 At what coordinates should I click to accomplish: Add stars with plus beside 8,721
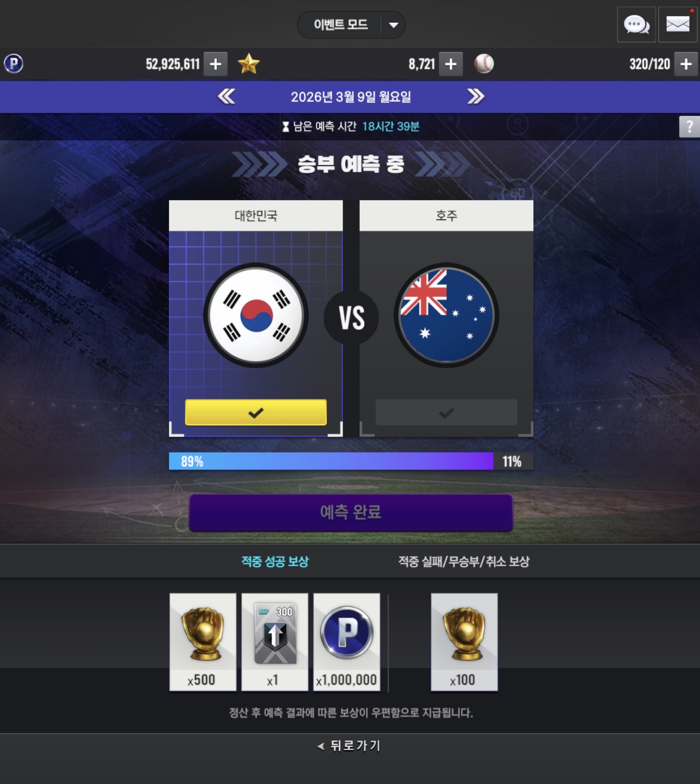point(451,64)
